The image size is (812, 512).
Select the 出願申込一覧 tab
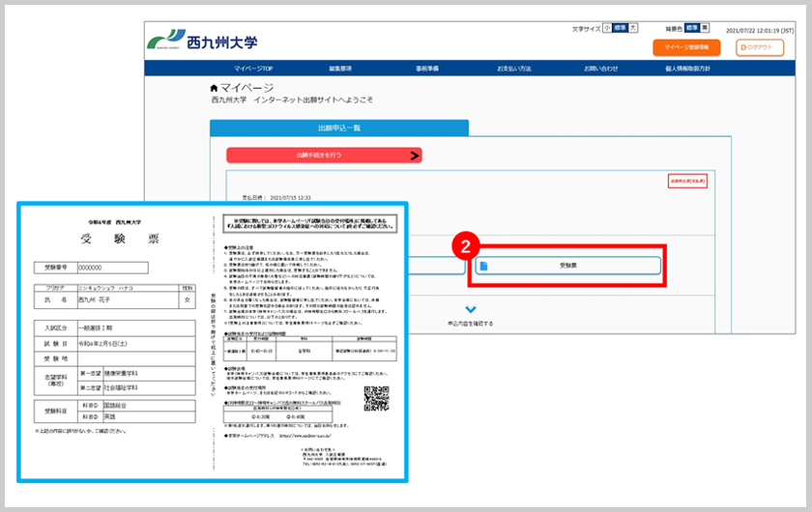339,128
